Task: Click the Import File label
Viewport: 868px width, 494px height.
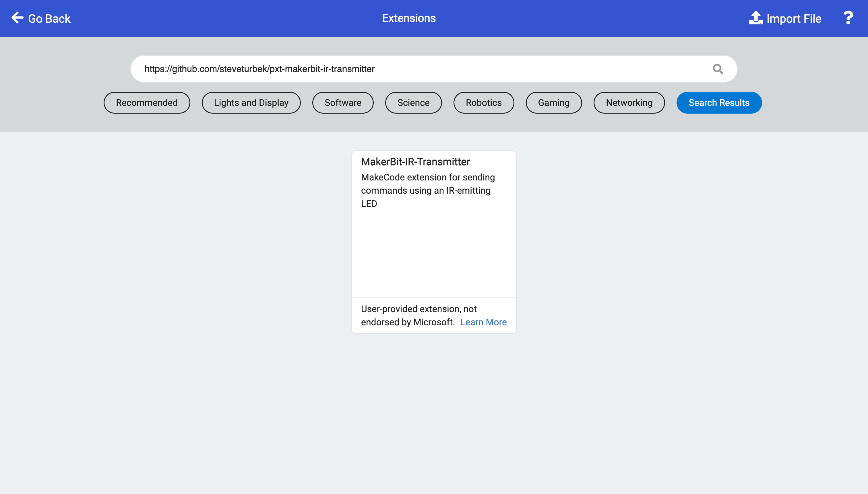Action: (794, 18)
